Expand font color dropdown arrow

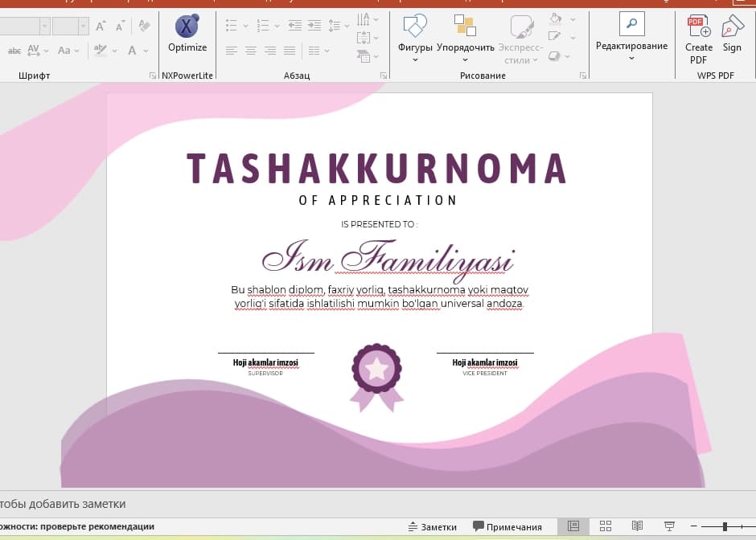coord(146,51)
